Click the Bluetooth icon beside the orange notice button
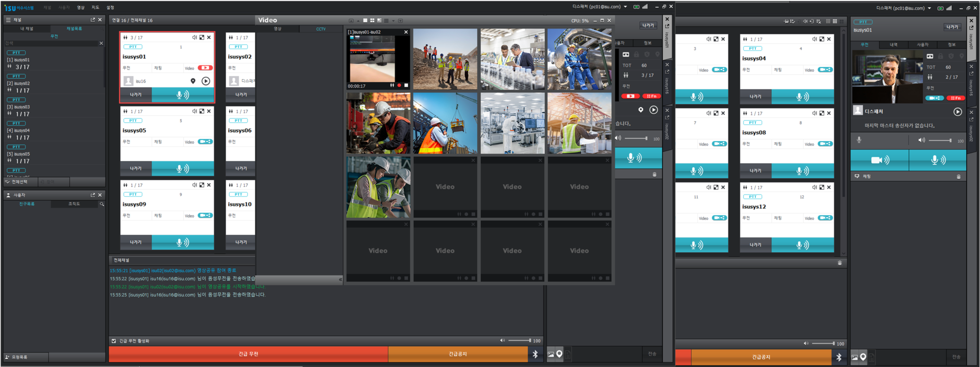Image resolution: width=980 pixels, height=367 pixels. [535, 354]
